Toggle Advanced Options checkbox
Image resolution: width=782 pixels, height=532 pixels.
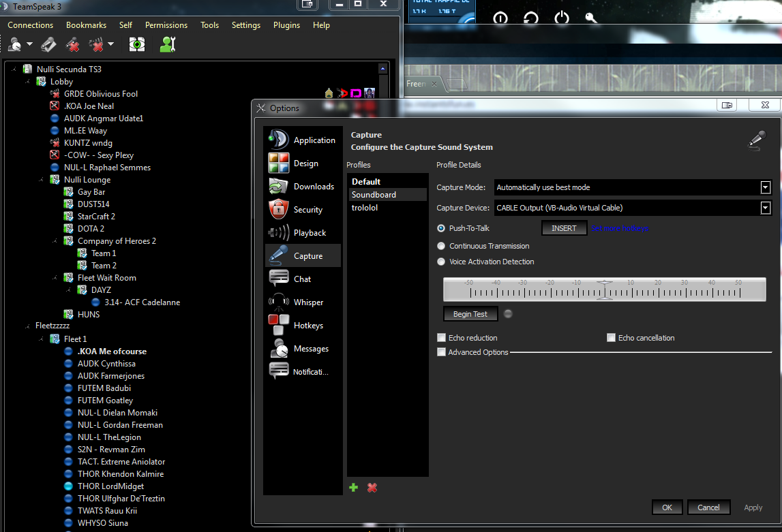441,352
